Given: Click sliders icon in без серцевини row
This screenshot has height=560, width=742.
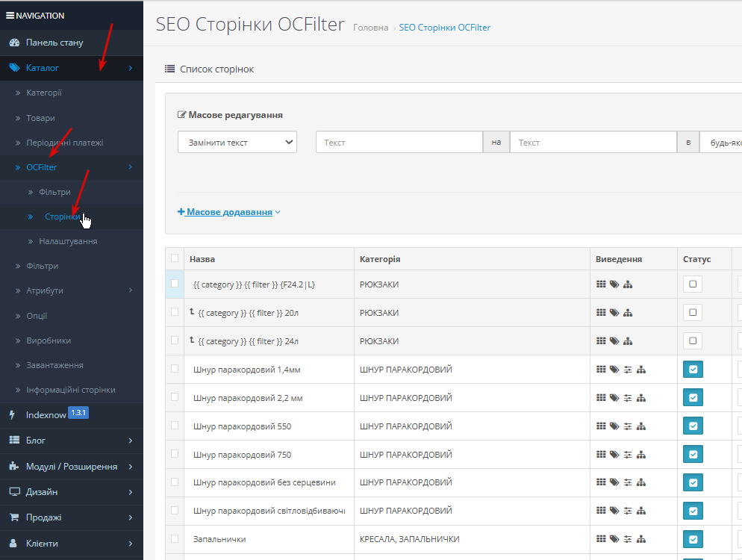Looking at the screenshot, I should 628,482.
